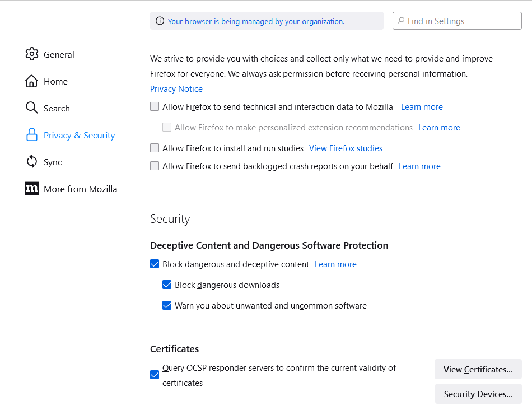Uncheck Block dangerous and deceptive content
Viewport: 532px width, 415px height.
point(155,264)
